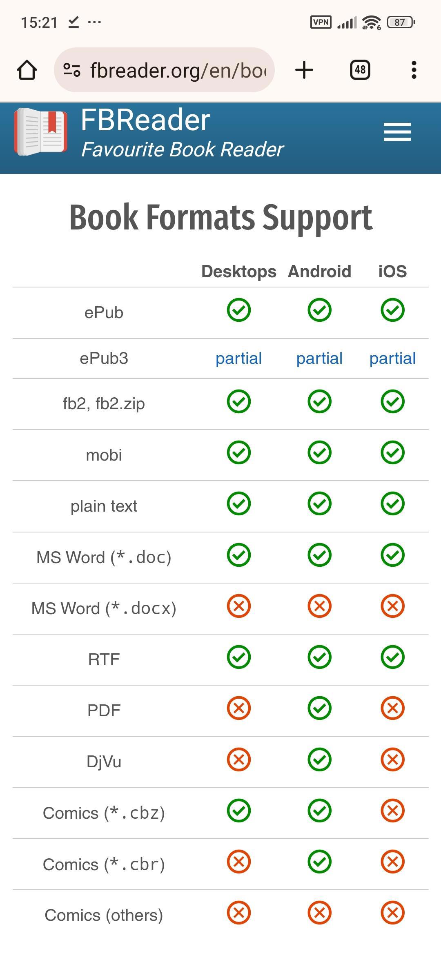Open the iOS ePub3 partial link
Image resolution: width=441 pixels, height=980 pixels.
point(392,359)
